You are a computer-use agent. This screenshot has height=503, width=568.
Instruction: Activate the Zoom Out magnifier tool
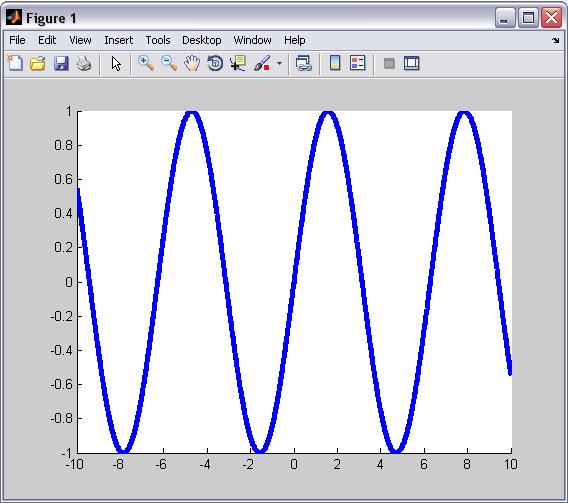point(169,63)
